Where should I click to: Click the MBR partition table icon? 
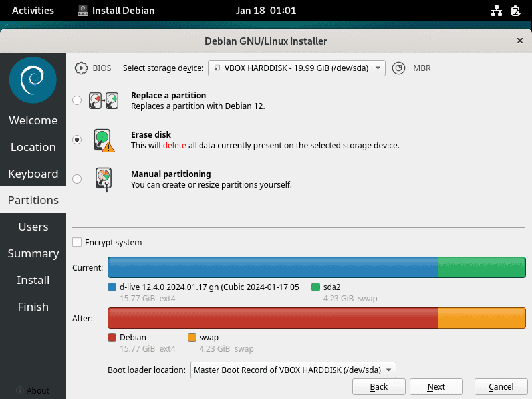pyautogui.click(x=398, y=68)
